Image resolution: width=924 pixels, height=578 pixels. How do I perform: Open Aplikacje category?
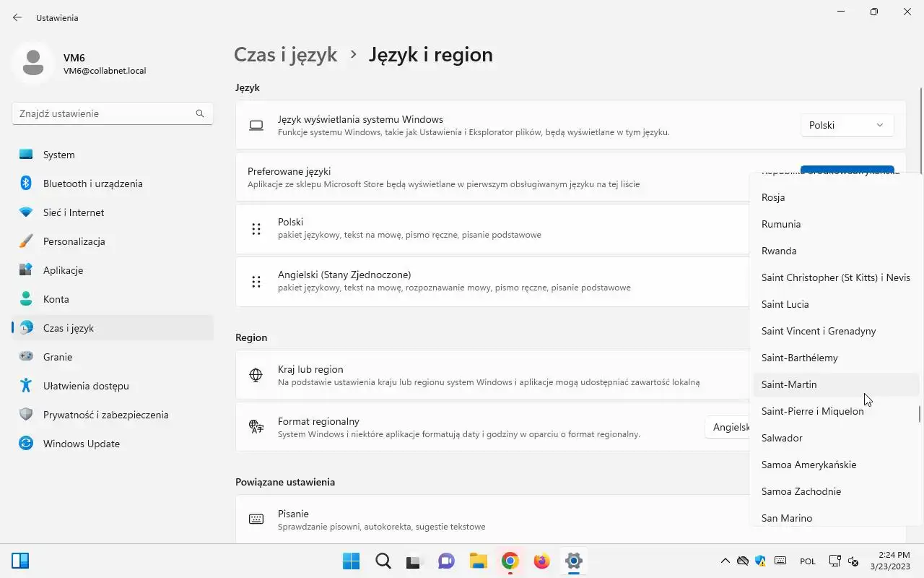pyautogui.click(x=113, y=270)
